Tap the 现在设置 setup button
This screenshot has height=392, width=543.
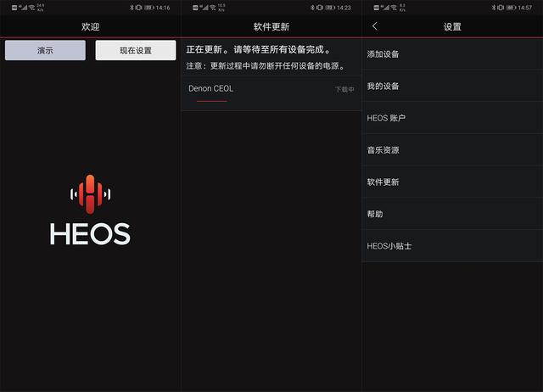tap(136, 50)
